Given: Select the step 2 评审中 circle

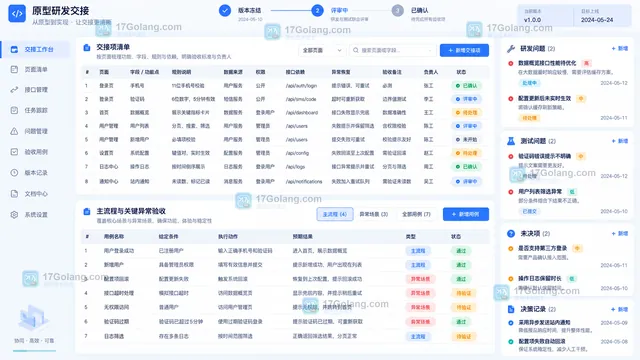Looking at the screenshot, I should pyautogui.click(x=317, y=11).
